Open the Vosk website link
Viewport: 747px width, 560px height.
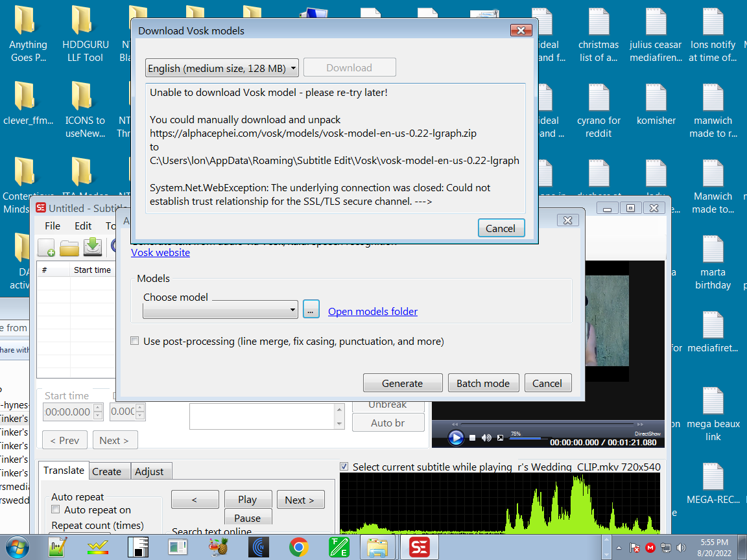coord(161,252)
